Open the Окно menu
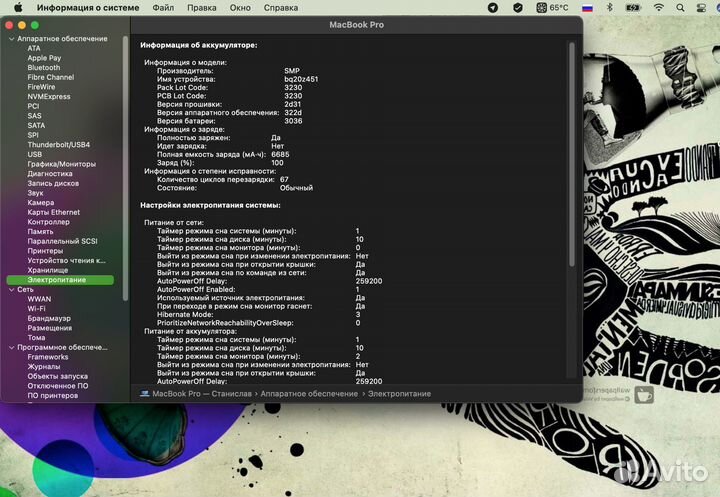This screenshot has height=497, width=720. tap(240, 7)
